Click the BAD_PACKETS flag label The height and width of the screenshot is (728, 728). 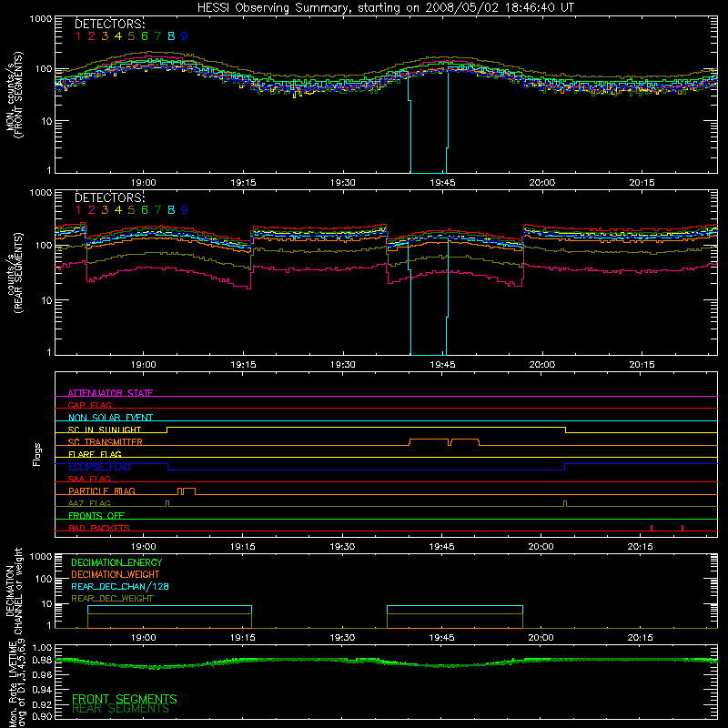(x=99, y=528)
